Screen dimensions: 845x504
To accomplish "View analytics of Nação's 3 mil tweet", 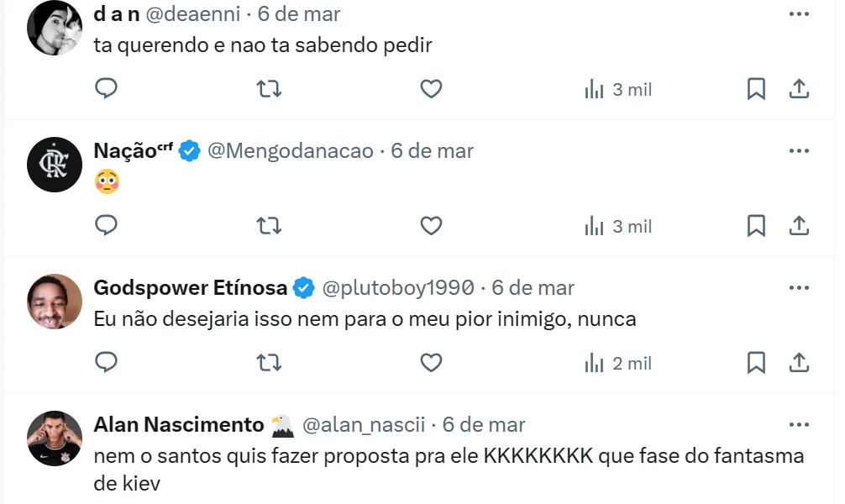I will 618,226.
